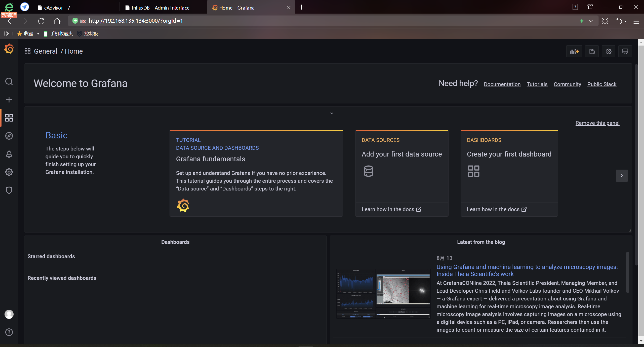The image size is (644, 347).
Task: Click the blog panel scrollbar
Action: pos(627,272)
